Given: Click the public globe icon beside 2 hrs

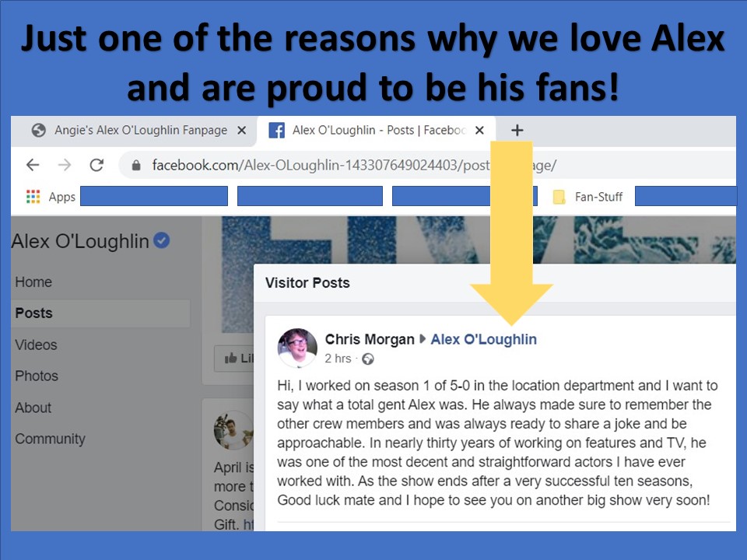Looking at the screenshot, I should pos(368,359).
